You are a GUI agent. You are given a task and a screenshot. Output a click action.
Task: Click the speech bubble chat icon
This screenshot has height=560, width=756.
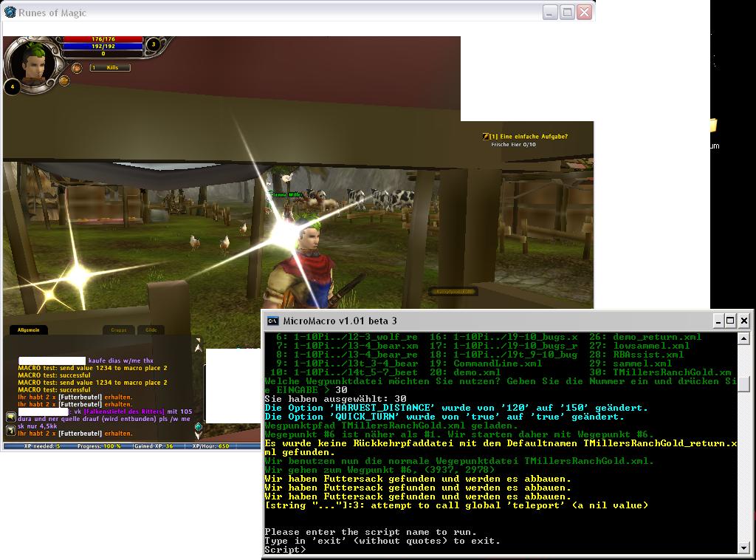pyautogui.click(x=11, y=417)
